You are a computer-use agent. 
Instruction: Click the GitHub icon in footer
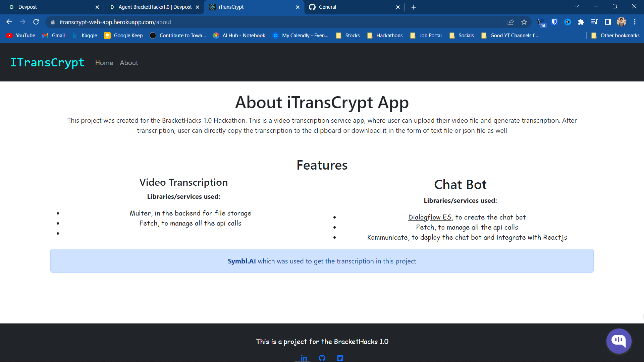[322, 358]
